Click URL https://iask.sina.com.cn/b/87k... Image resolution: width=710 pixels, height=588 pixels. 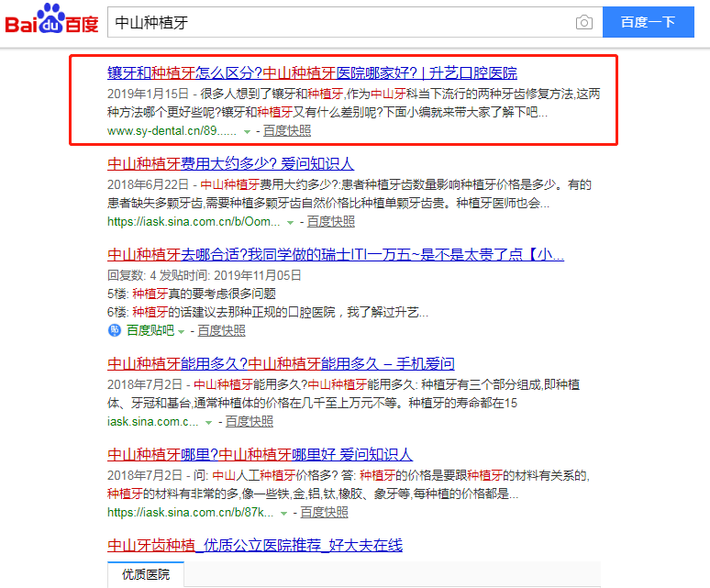[x=190, y=513]
